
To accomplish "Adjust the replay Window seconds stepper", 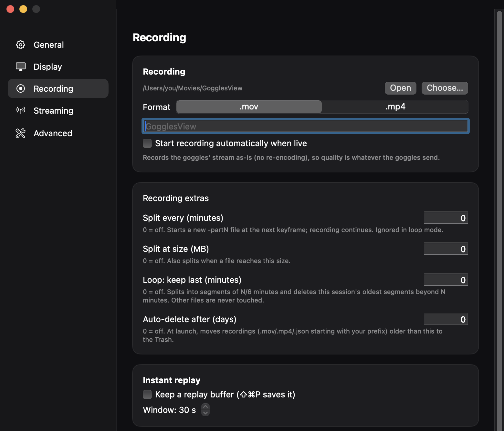I will click(x=205, y=410).
